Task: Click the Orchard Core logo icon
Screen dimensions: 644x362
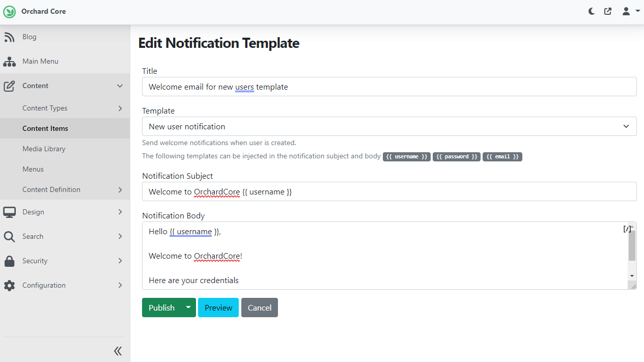Action: (x=10, y=11)
